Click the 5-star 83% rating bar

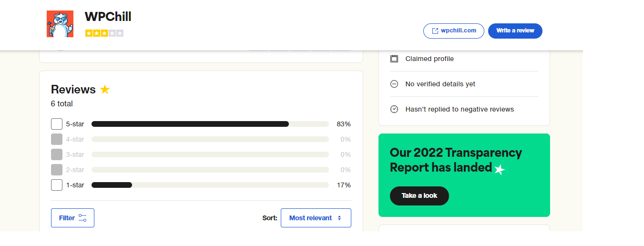coord(210,124)
